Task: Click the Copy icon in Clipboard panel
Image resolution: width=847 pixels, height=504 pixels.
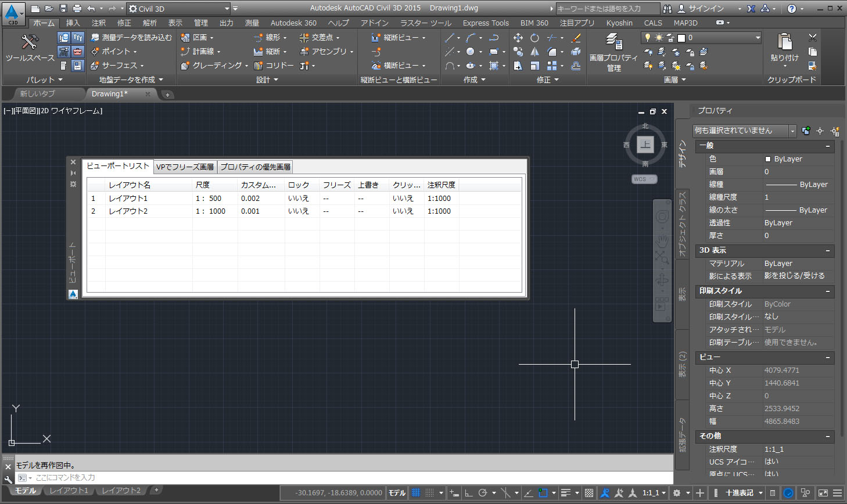Action: (813, 52)
